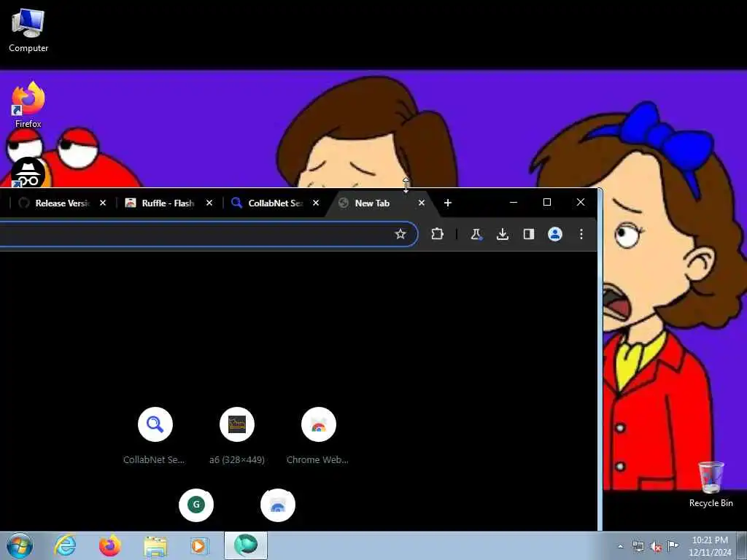Close the Ruffle - Flash tab
Image resolution: width=747 pixels, height=560 pixels.
point(209,203)
